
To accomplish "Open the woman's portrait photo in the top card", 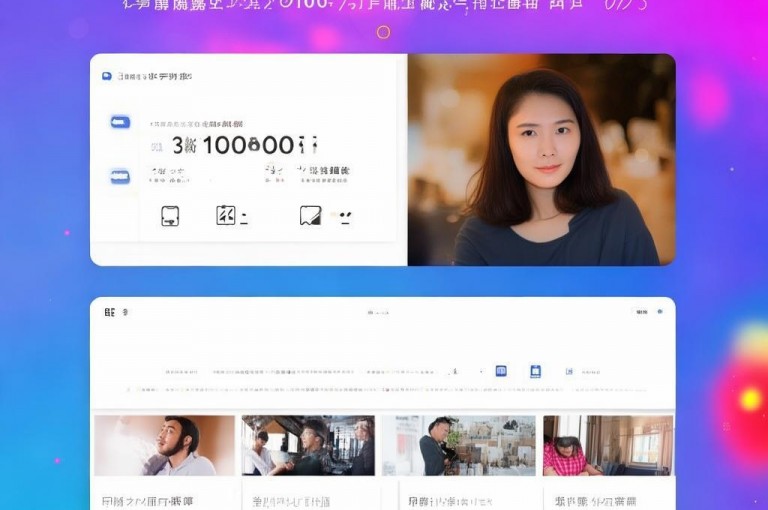I will [542, 160].
